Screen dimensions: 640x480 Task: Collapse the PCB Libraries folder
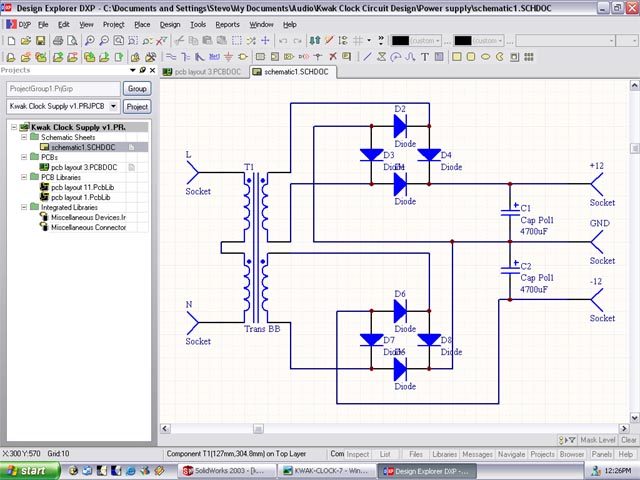[24, 177]
